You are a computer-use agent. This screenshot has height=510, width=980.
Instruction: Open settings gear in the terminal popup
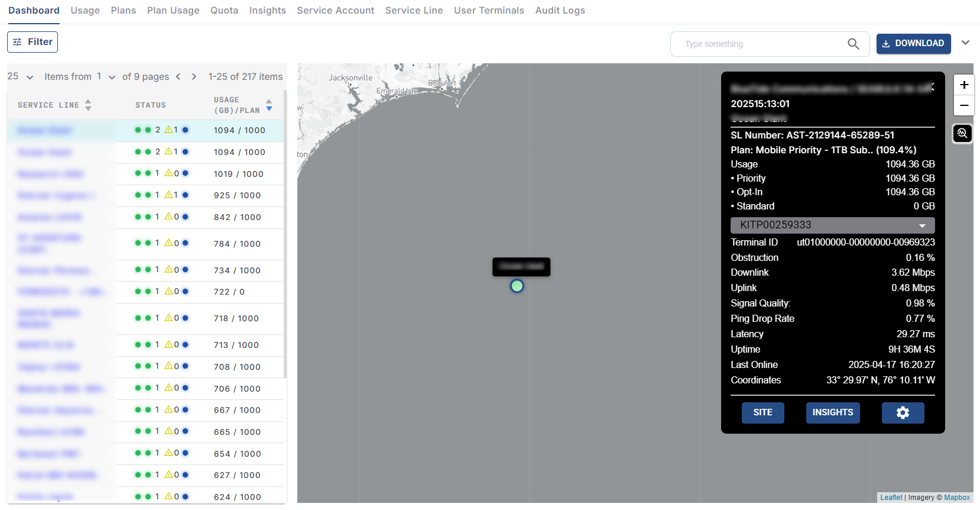(903, 412)
